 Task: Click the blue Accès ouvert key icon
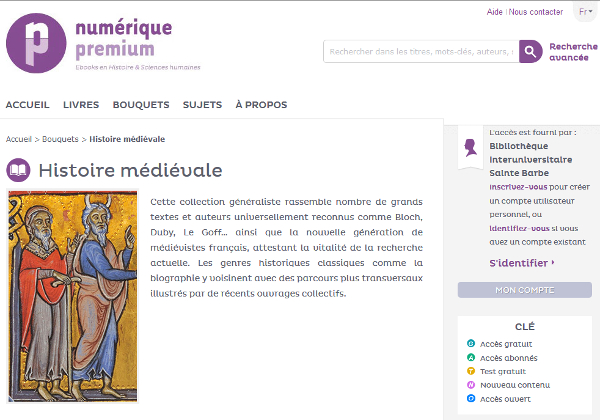471,399
